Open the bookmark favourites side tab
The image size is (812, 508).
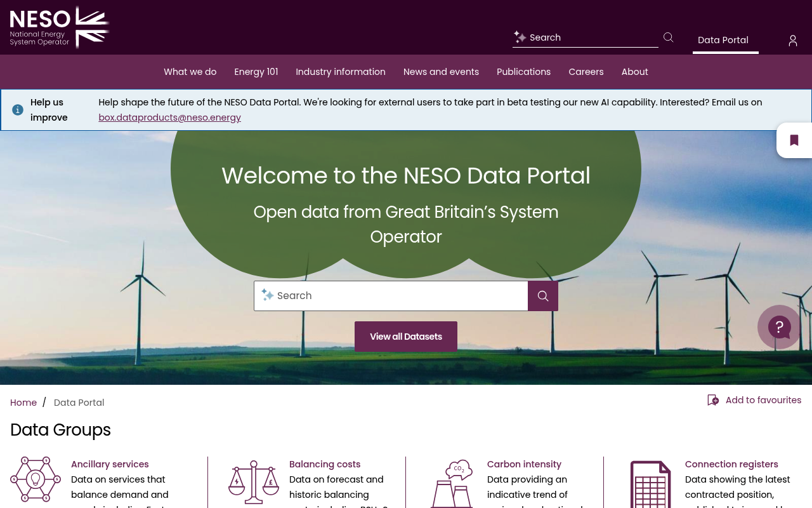click(794, 140)
